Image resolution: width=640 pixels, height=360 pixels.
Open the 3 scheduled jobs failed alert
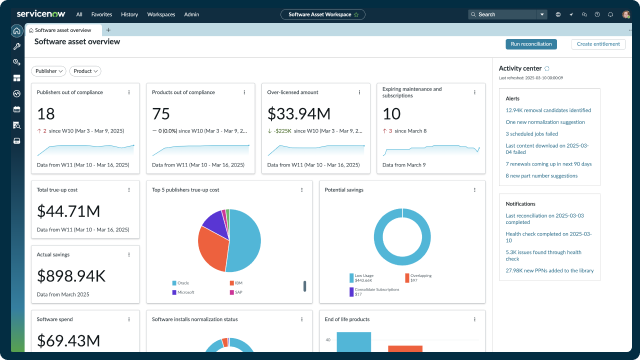click(531, 134)
